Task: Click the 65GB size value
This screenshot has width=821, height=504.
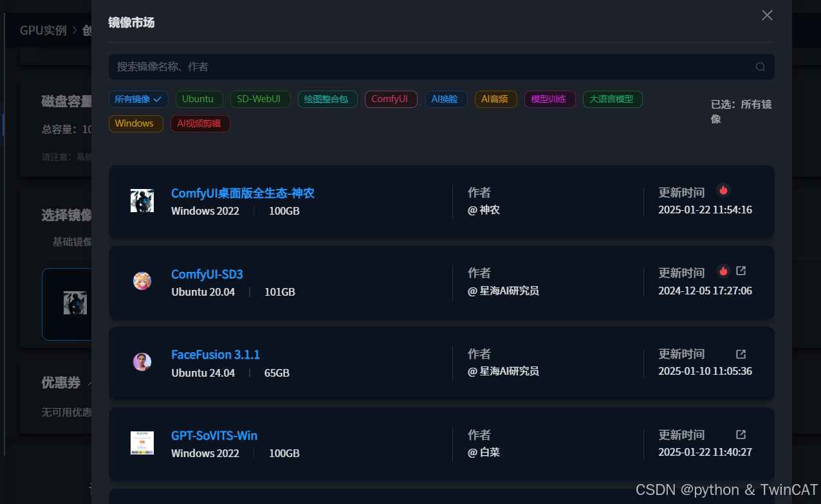Action: (277, 373)
